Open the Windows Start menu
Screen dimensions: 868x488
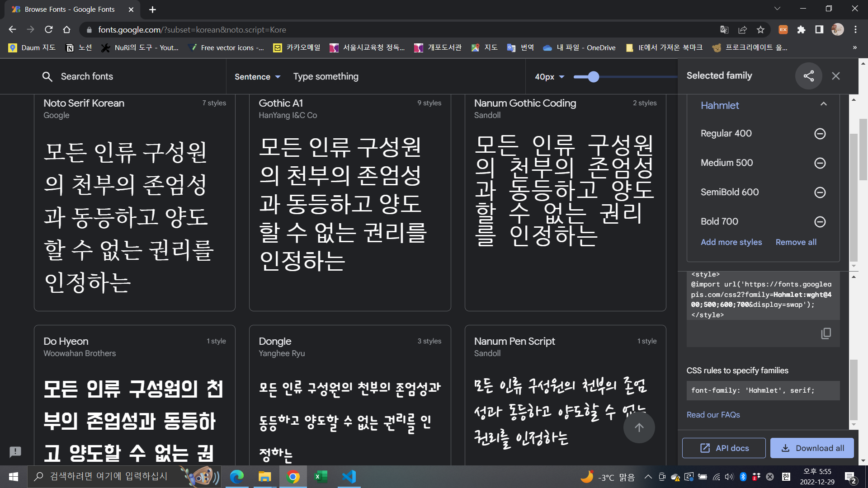[14, 477]
